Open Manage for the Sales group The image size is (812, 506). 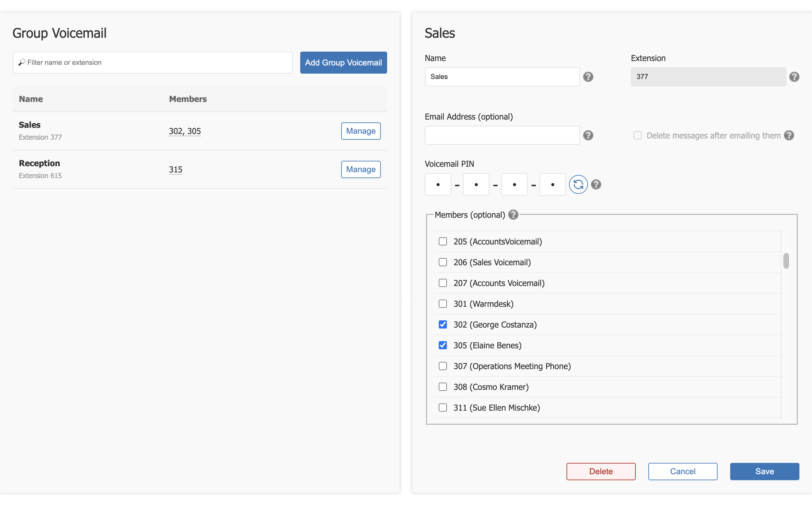pyautogui.click(x=361, y=131)
